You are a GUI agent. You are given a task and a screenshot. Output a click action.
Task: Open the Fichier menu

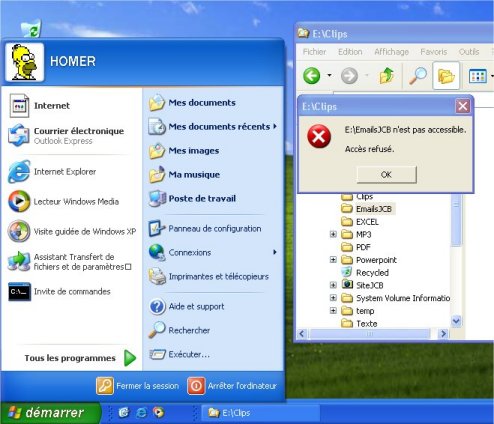(314, 52)
